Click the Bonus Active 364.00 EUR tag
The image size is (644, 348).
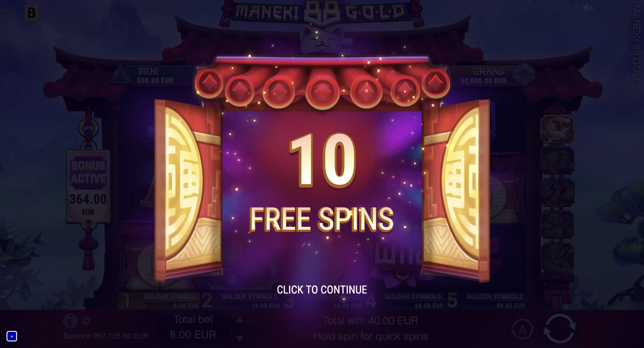[x=88, y=186]
